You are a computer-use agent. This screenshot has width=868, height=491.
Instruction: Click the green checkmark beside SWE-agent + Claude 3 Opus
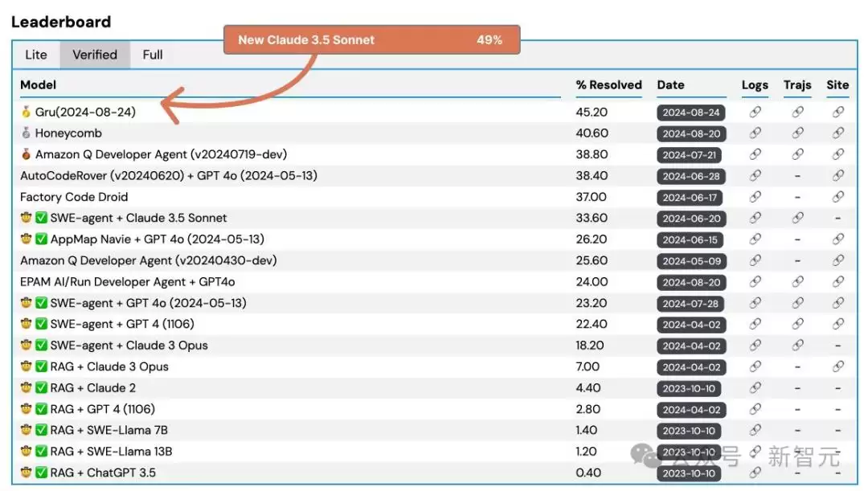(42, 346)
